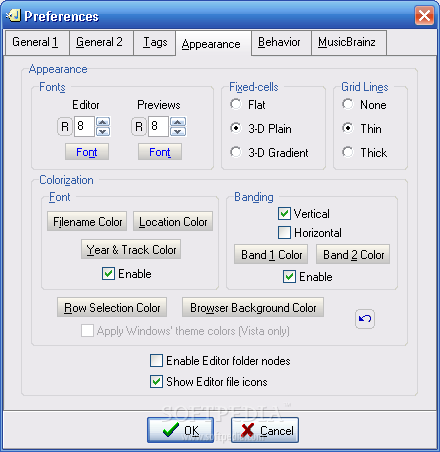This screenshot has width=440, height=452.
Task: Discard changes with Cancel button
Action: point(265,430)
